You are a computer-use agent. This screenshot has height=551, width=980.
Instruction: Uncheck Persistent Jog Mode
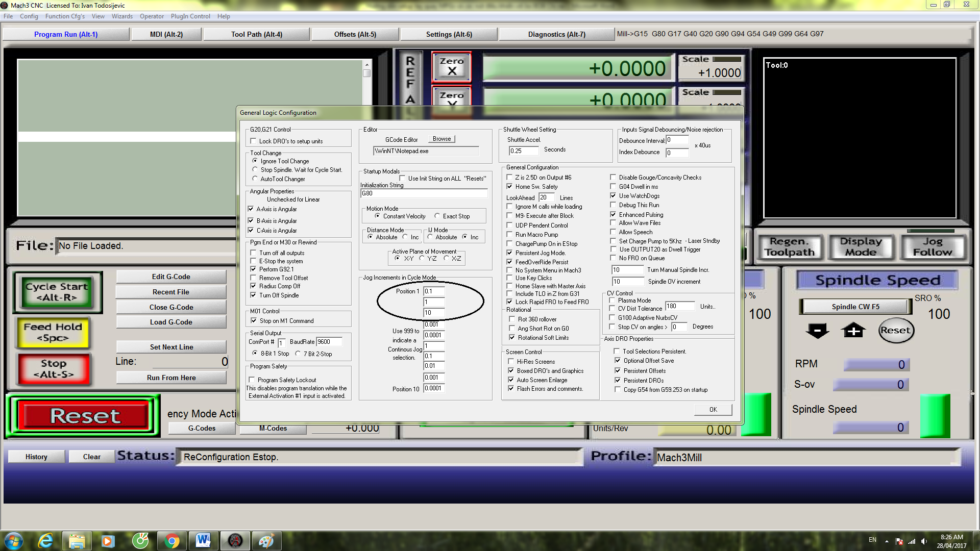pyautogui.click(x=509, y=253)
